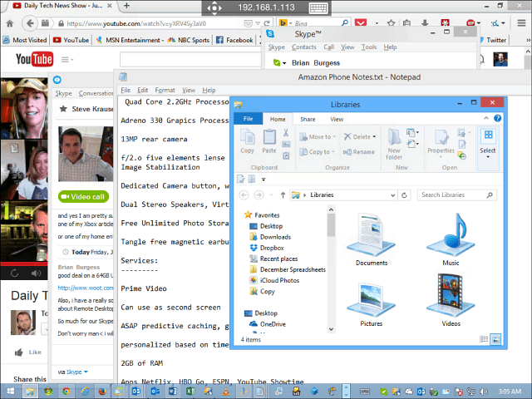Switch to the Share ribbon tab

click(x=308, y=119)
